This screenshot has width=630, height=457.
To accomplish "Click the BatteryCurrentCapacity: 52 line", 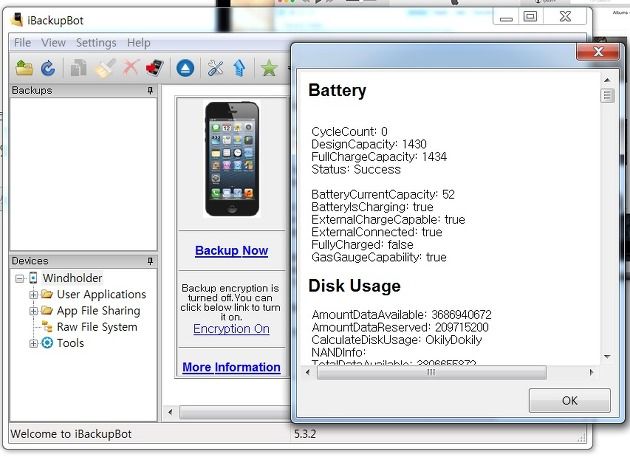I will pos(383,195).
